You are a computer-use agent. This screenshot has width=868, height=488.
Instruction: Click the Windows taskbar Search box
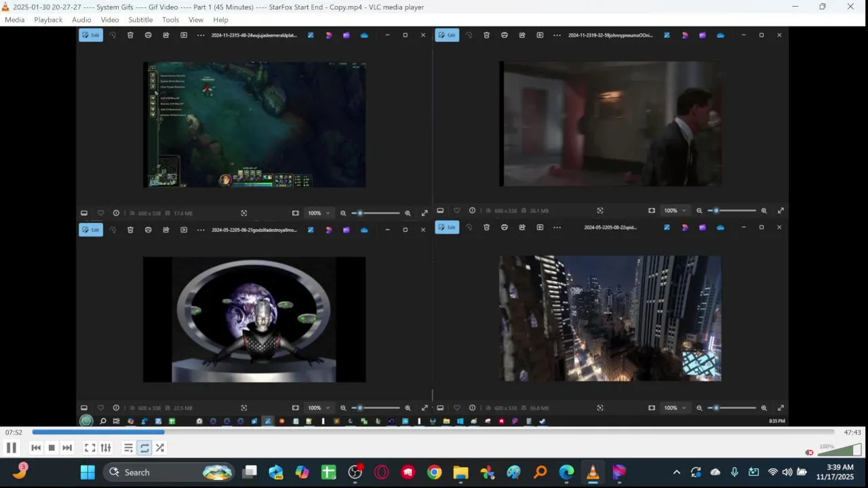click(169, 472)
